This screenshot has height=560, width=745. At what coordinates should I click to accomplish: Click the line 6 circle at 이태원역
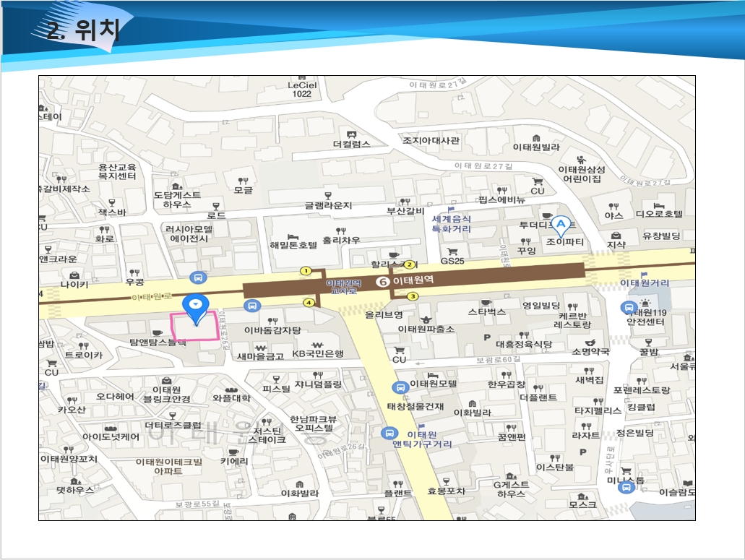(x=383, y=282)
